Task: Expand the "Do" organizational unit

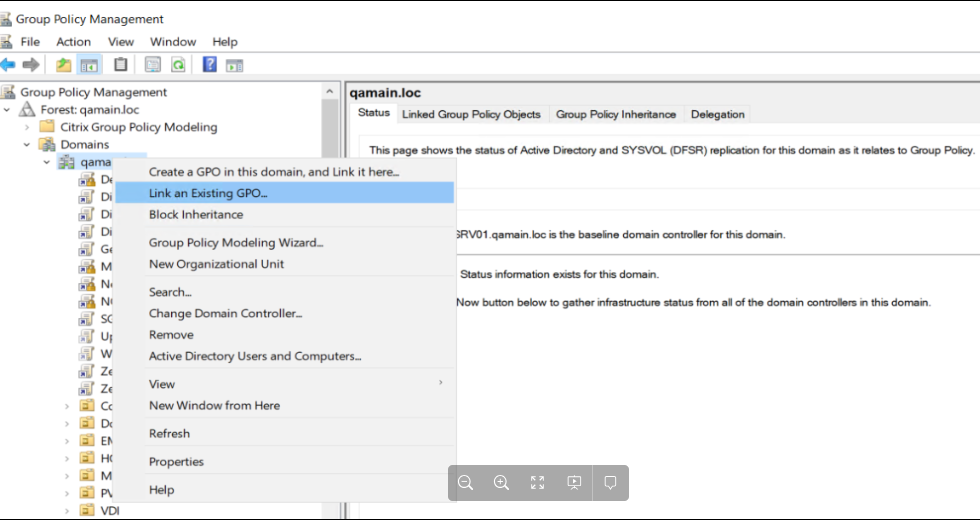Action: pyautogui.click(x=67, y=423)
